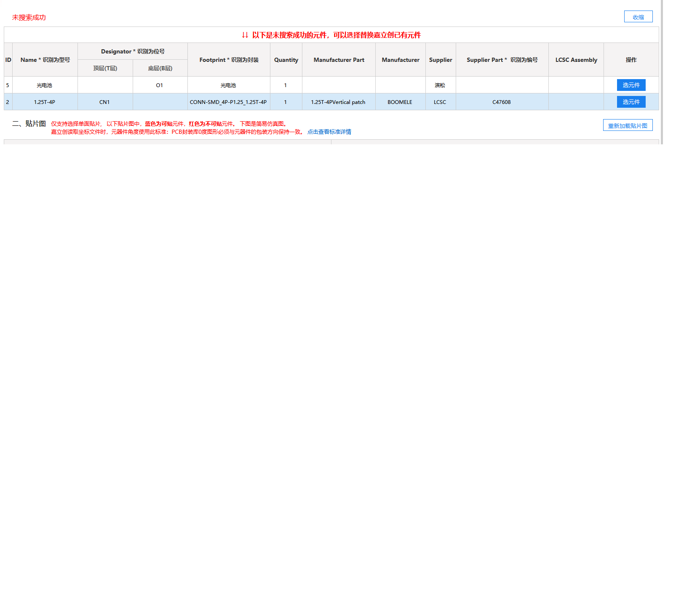Click the 顶层(T层) sub-header
Image resolution: width=700 pixels, height=590 pixels.
(105, 68)
